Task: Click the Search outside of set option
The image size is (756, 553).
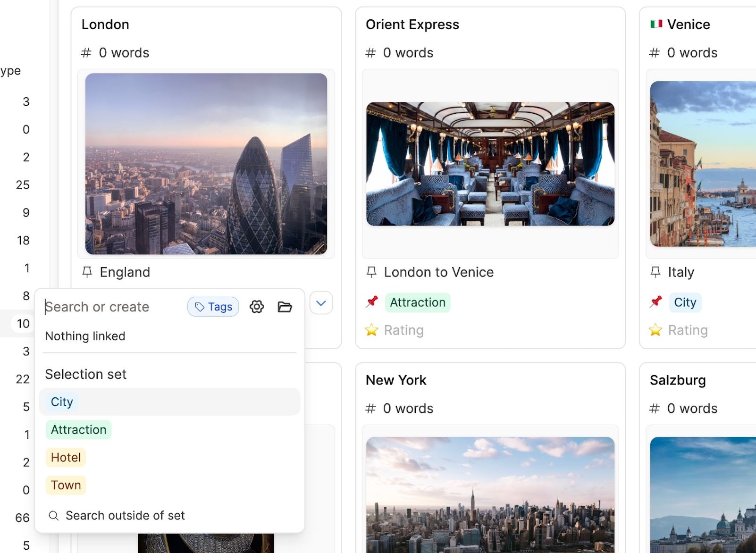Action: (x=126, y=515)
